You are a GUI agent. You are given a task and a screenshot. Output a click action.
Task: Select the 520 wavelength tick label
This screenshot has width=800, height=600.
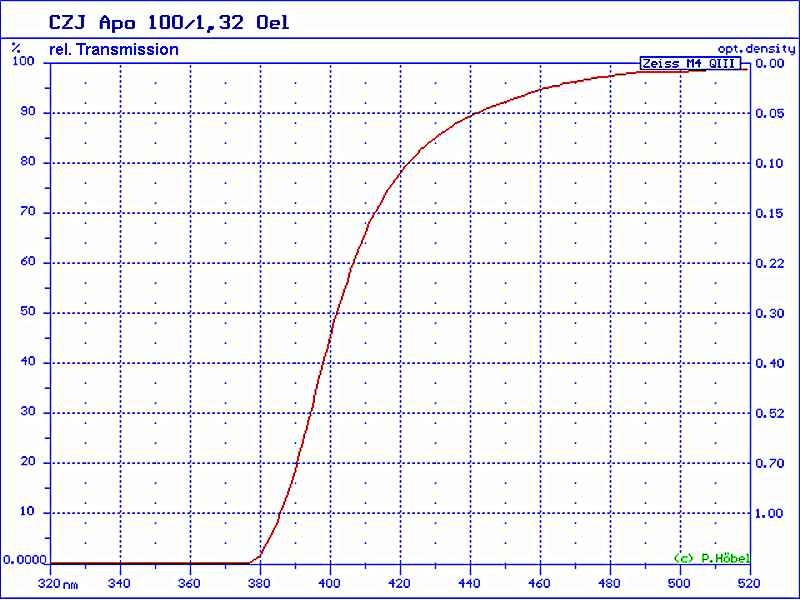(748, 584)
